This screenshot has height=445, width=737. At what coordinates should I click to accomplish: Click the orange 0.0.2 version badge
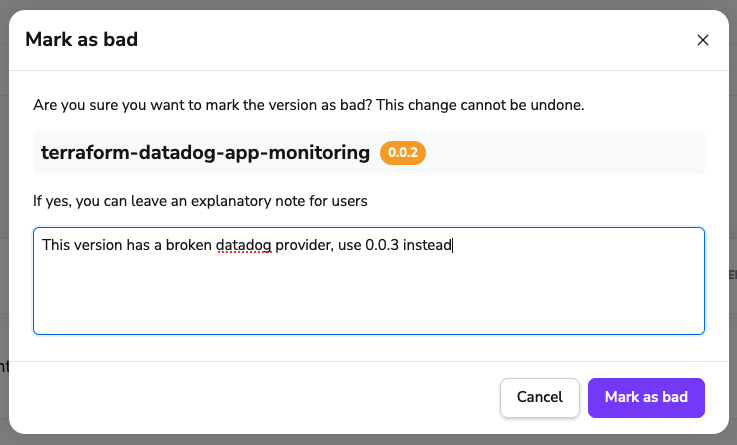click(403, 153)
